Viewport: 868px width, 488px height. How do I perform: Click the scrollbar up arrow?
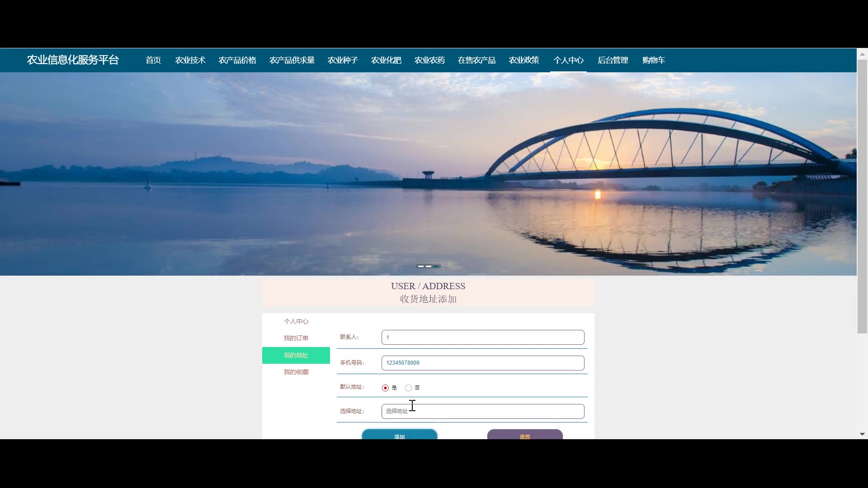click(862, 54)
